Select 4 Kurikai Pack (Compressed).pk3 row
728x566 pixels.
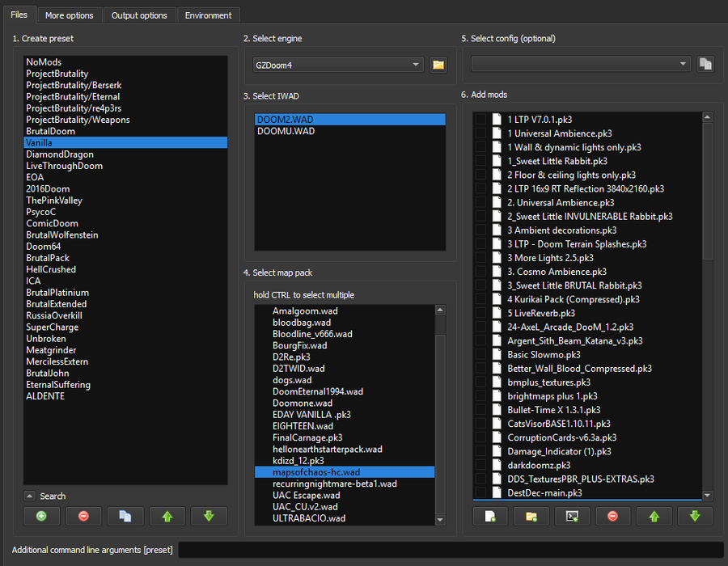coord(587,299)
